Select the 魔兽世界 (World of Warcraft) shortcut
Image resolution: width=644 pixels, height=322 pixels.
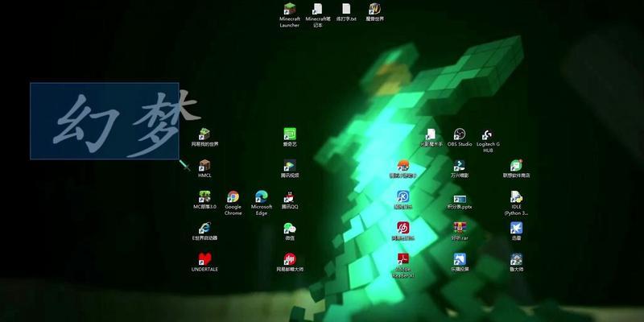374,12
